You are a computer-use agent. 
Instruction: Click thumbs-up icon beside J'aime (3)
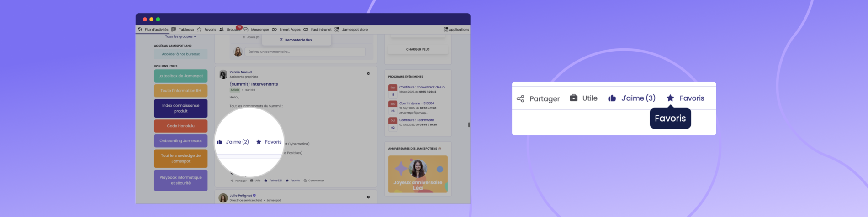pos(612,98)
